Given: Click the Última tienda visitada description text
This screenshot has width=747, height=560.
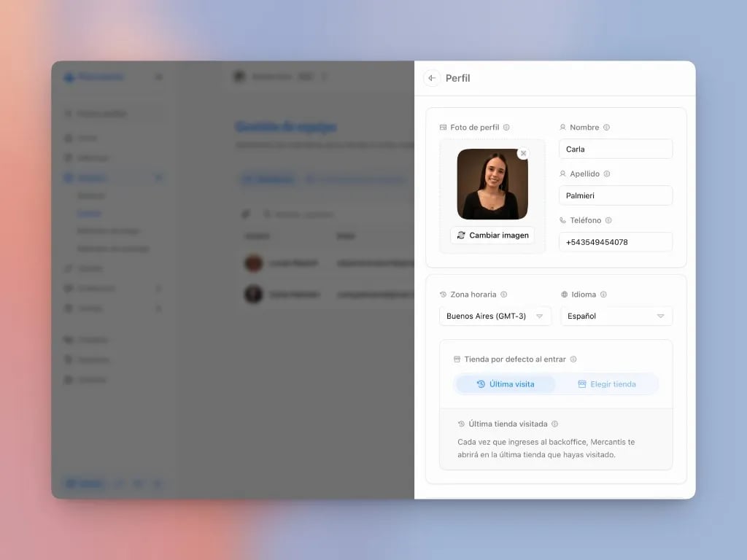Looking at the screenshot, I should (546, 448).
